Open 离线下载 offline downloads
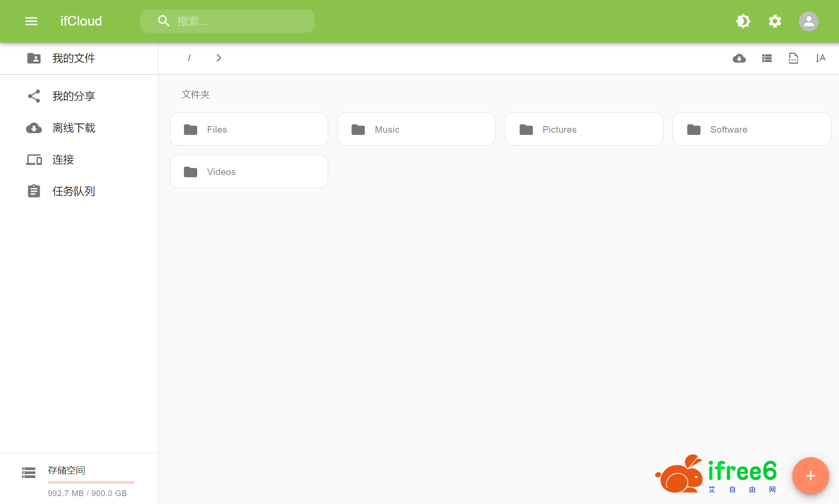This screenshot has width=839, height=504. click(74, 128)
